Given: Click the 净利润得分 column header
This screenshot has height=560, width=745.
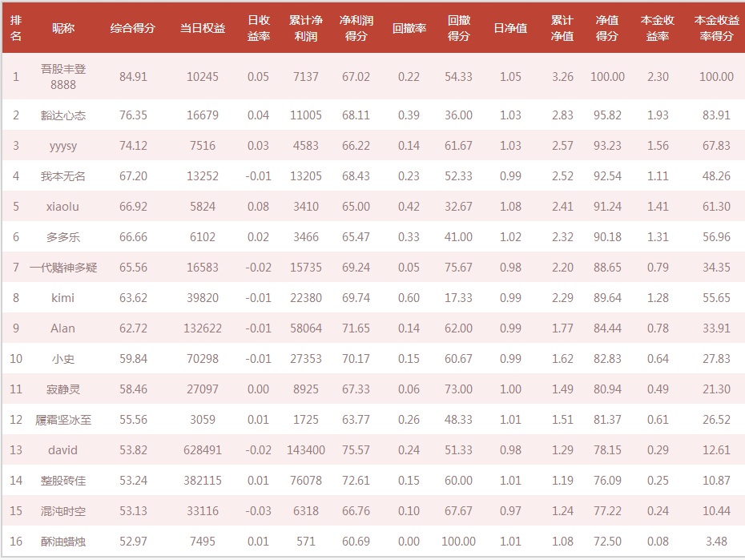Looking at the screenshot, I should pyautogui.click(x=356, y=28).
